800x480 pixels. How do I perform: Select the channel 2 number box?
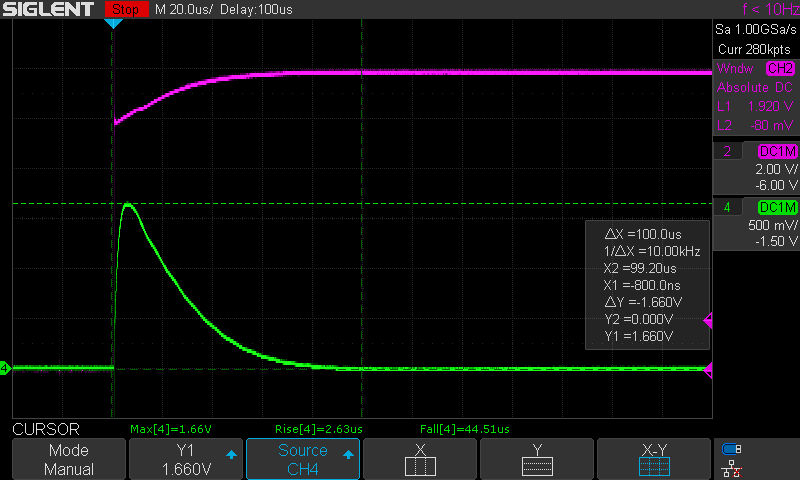tap(727, 151)
